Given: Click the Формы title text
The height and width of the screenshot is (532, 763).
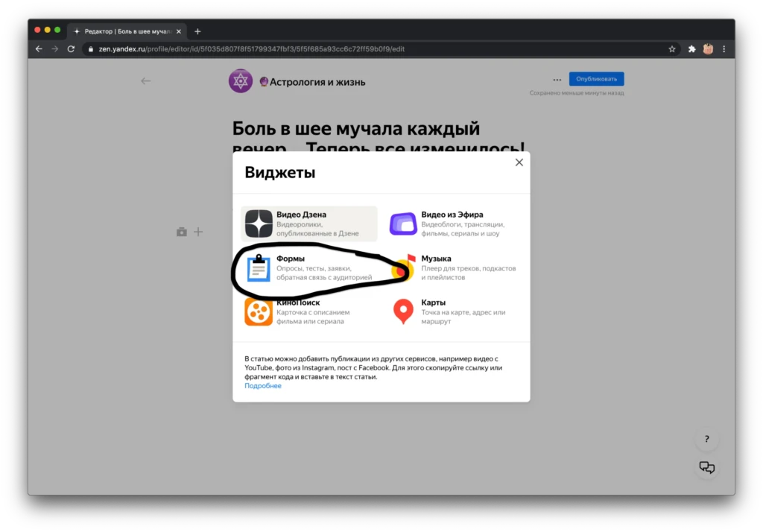Looking at the screenshot, I should tap(291, 259).
